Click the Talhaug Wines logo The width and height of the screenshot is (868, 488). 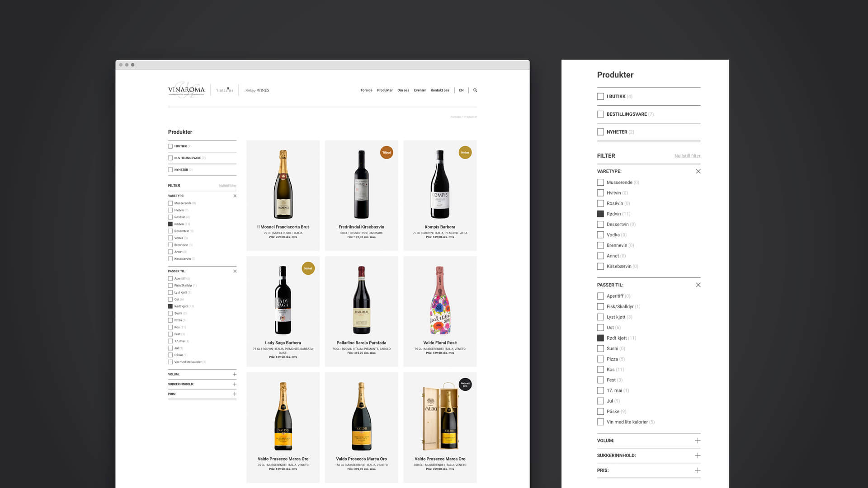[x=257, y=90]
